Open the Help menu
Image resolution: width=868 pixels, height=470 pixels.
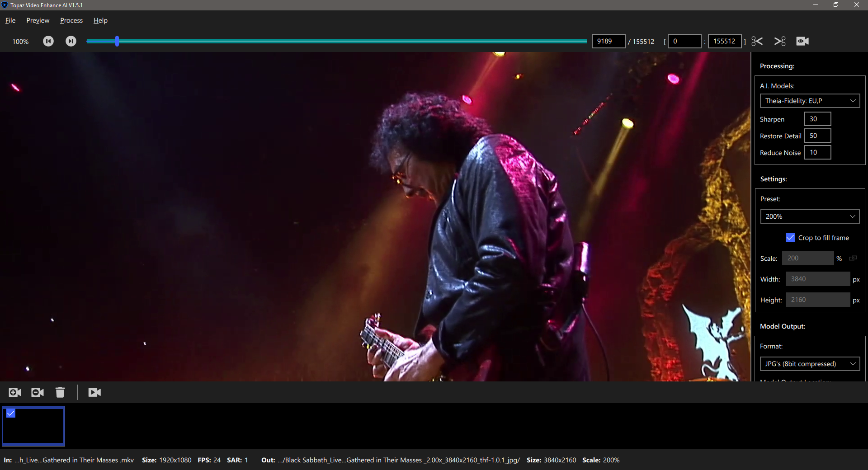click(100, 20)
